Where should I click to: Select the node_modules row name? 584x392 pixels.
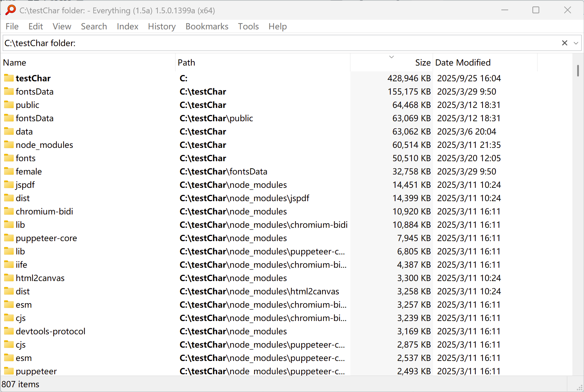tap(44, 145)
